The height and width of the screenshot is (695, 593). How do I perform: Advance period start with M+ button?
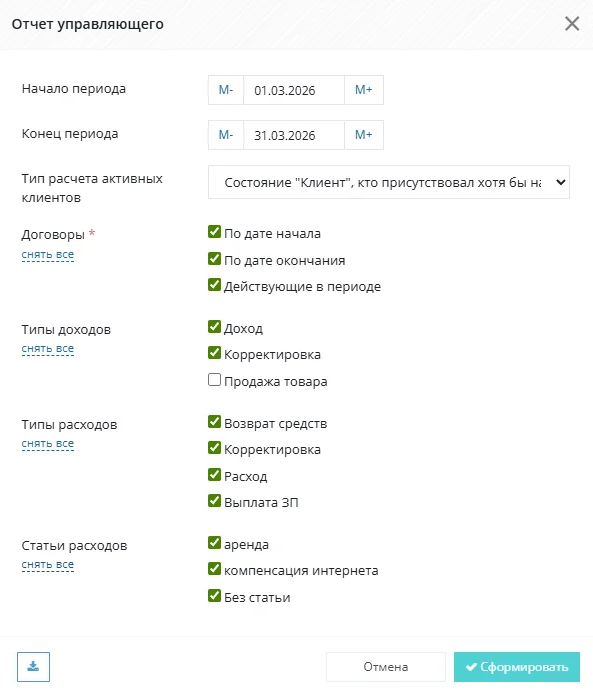(364, 90)
